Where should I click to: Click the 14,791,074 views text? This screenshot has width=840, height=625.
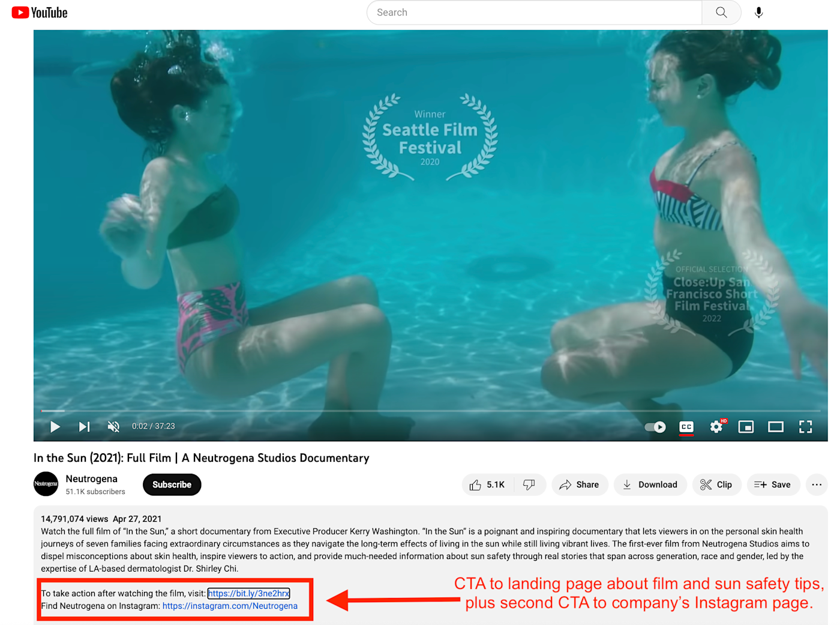tap(74, 519)
